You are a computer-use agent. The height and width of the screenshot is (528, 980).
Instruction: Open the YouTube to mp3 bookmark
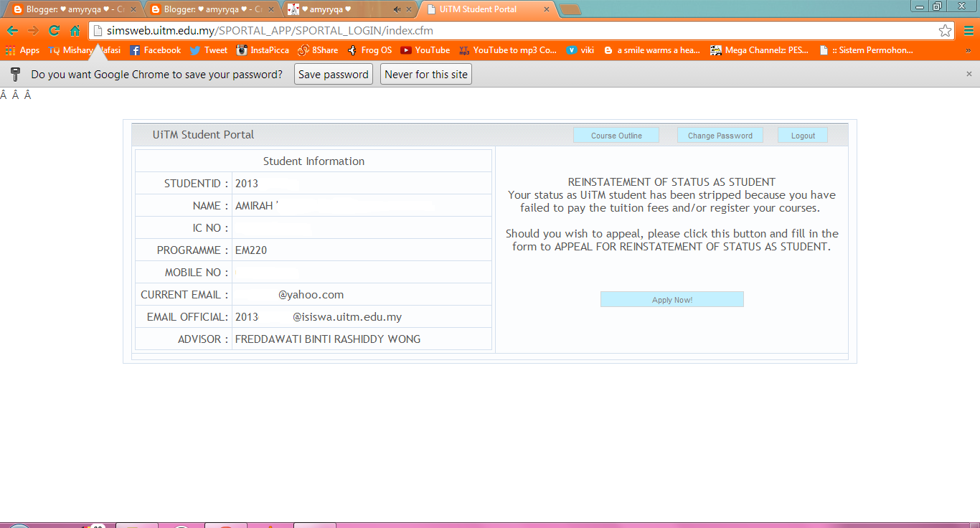click(x=508, y=50)
